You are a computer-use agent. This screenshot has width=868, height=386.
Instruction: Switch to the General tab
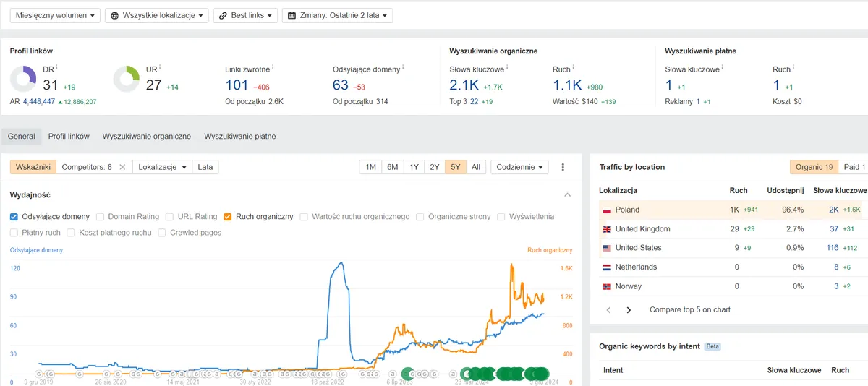[22, 136]
